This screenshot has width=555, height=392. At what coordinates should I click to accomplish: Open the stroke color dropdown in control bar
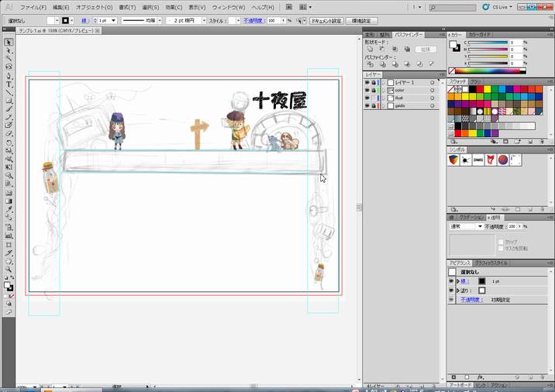(72, 21)
